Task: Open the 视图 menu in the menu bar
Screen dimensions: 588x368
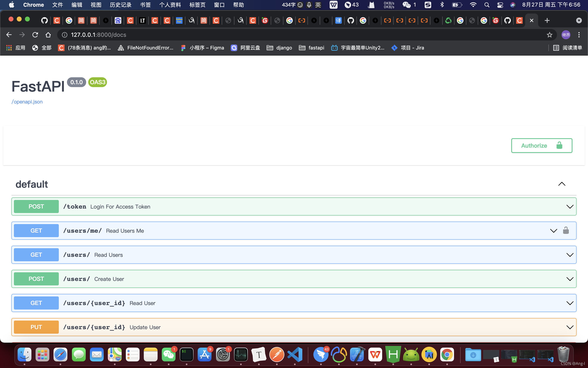Action: tap(96, 5)
